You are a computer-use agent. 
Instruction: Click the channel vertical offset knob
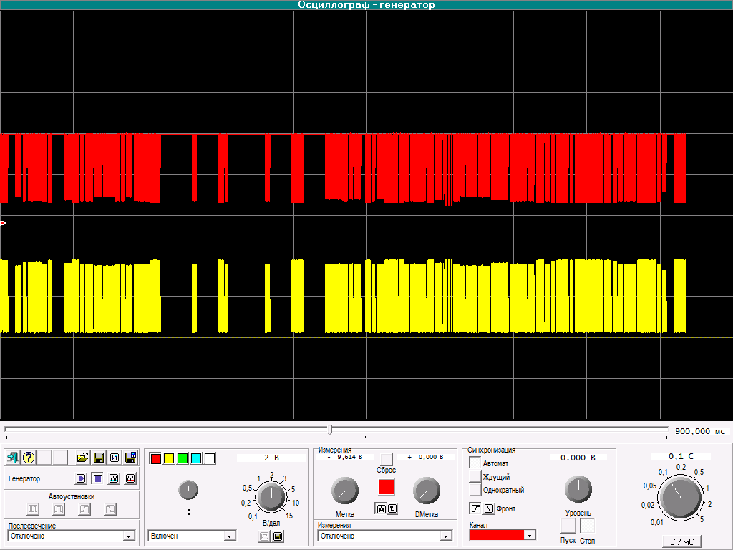coord(188,490)
